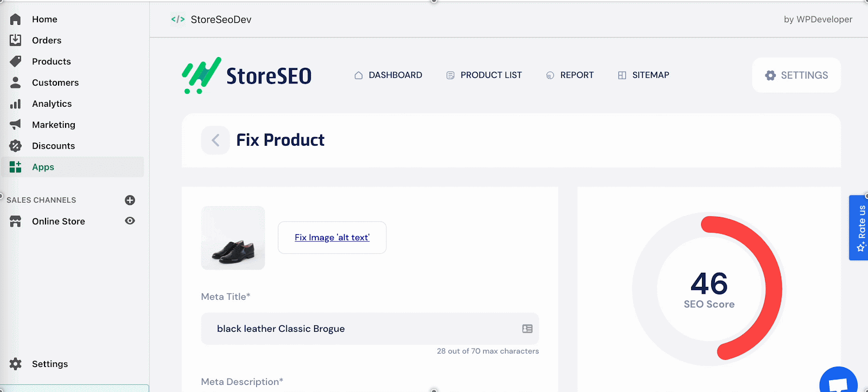Image resolution: width=868 pixels, height=392 pixels.
Task: Click the StoreSEO logo
Action: click(x=247, y=75)
